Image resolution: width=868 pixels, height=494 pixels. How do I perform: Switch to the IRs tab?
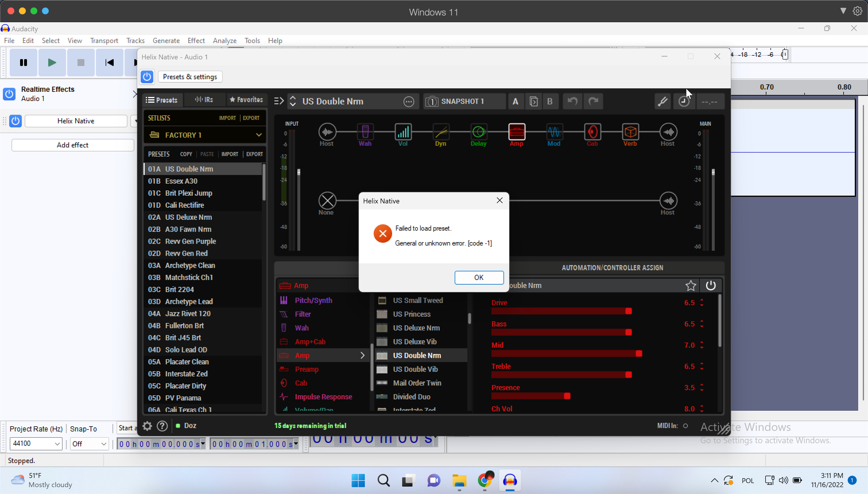(x=204, y=100)
